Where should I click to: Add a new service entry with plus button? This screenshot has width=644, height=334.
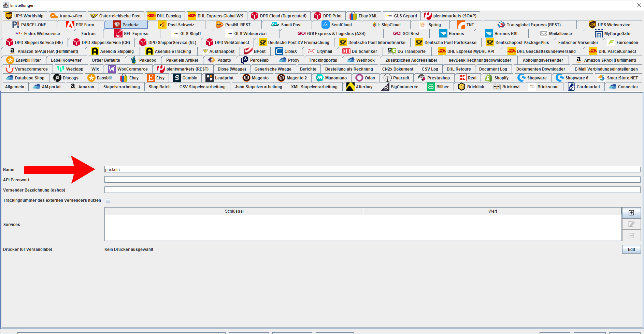(631, 213)
